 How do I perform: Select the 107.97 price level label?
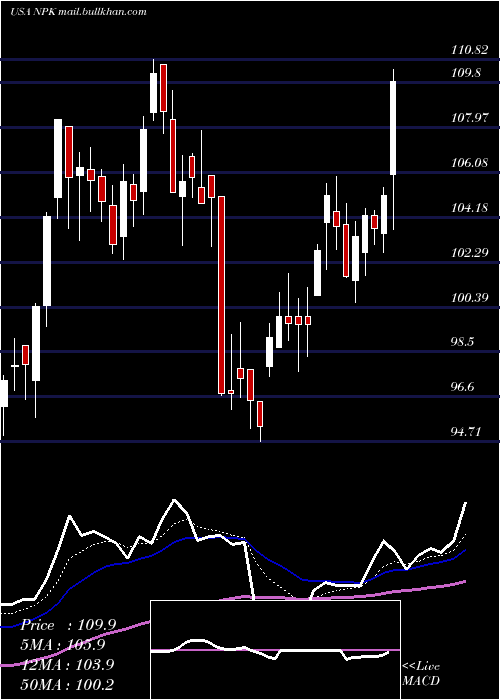(469, 118)
